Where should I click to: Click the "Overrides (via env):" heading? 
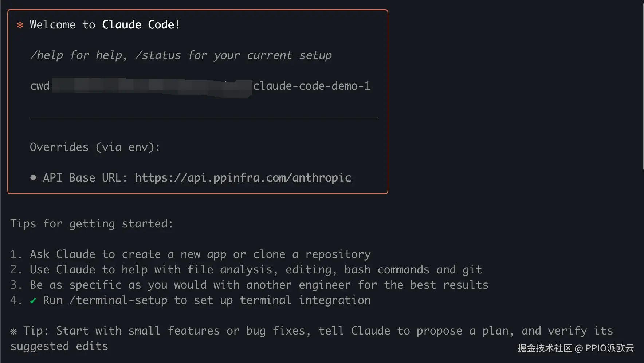coord(95,147)
